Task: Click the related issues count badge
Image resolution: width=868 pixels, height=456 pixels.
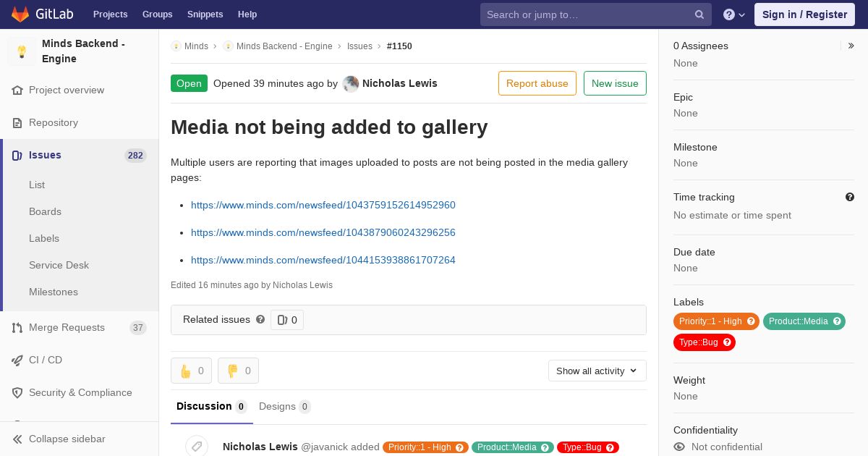Action: point(287,320)
